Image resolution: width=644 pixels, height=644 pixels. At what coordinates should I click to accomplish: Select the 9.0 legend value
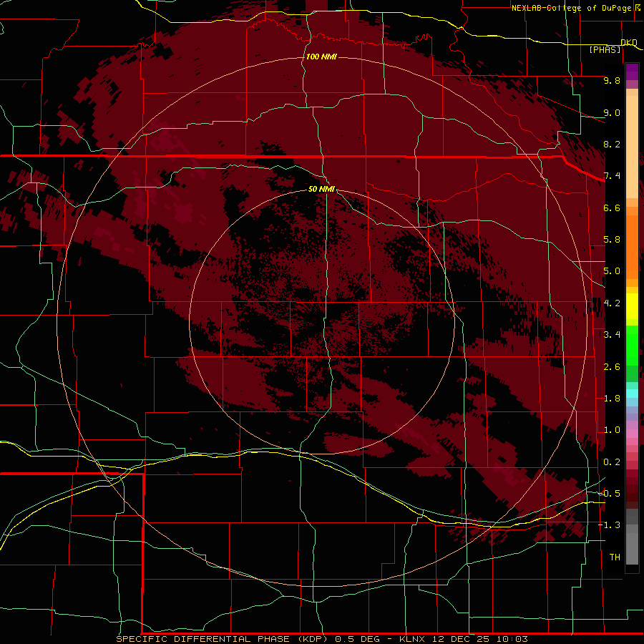pyautogui.click(x=612, y=112)
